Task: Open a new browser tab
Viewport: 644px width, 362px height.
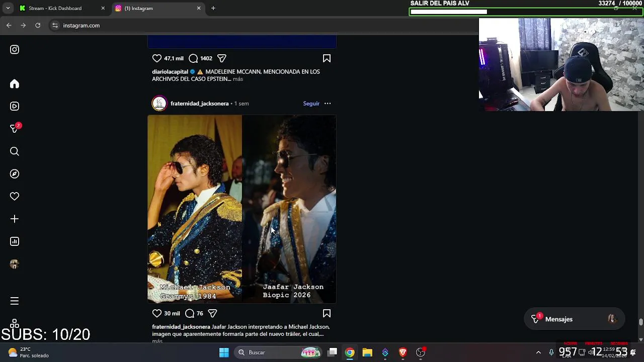Action: 213,8
